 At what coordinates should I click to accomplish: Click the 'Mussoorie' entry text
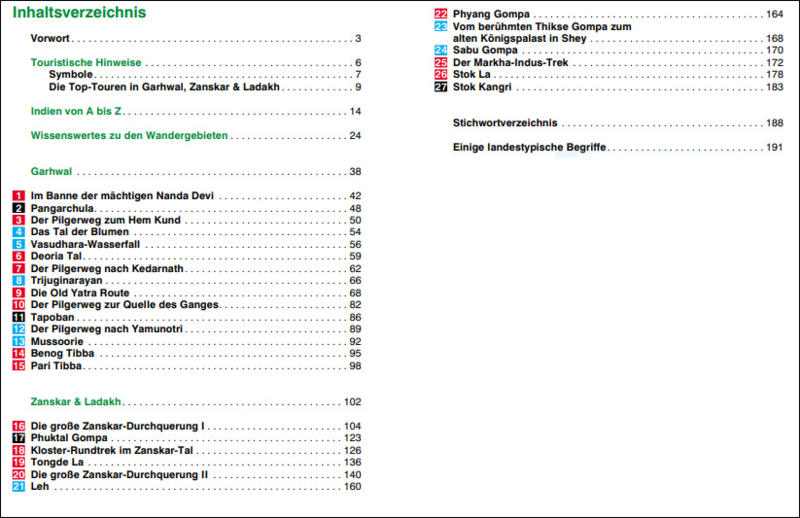click(x=57, y=341)
